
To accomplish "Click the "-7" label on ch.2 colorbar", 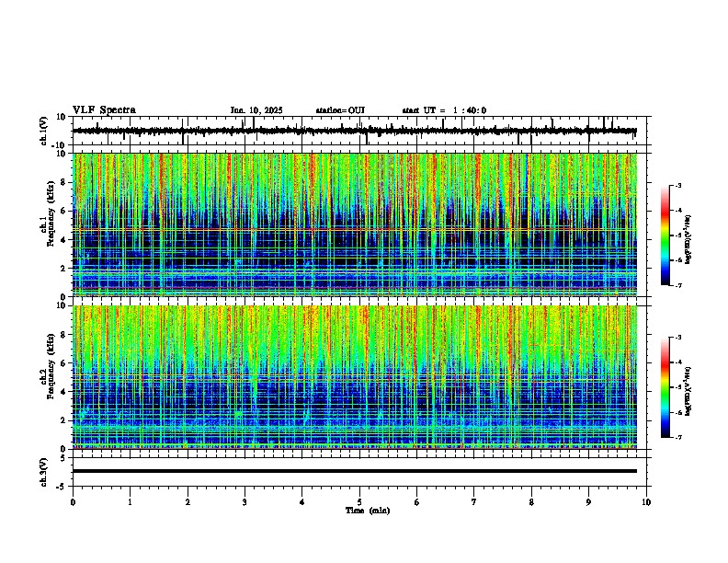I will tap(678, 438).
